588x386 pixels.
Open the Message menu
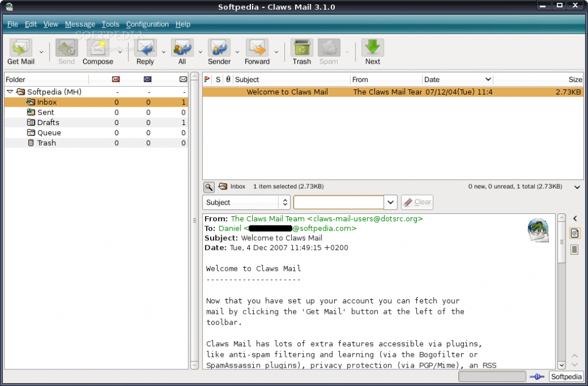tap(80, 24)
